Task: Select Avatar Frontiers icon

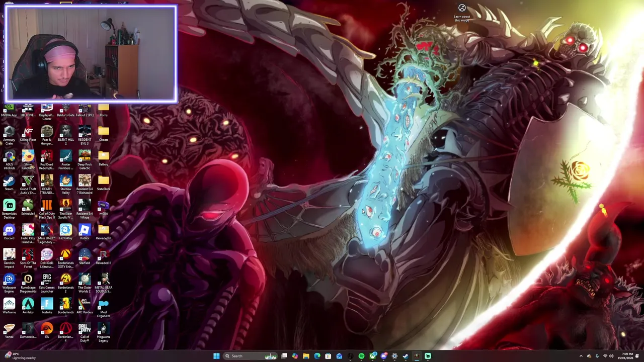Action: pos(65,160)
